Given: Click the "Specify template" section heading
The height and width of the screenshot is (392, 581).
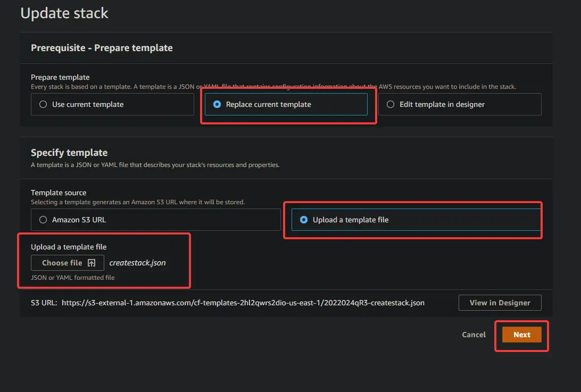Looking at the screenshot, I should click(69, 153).
